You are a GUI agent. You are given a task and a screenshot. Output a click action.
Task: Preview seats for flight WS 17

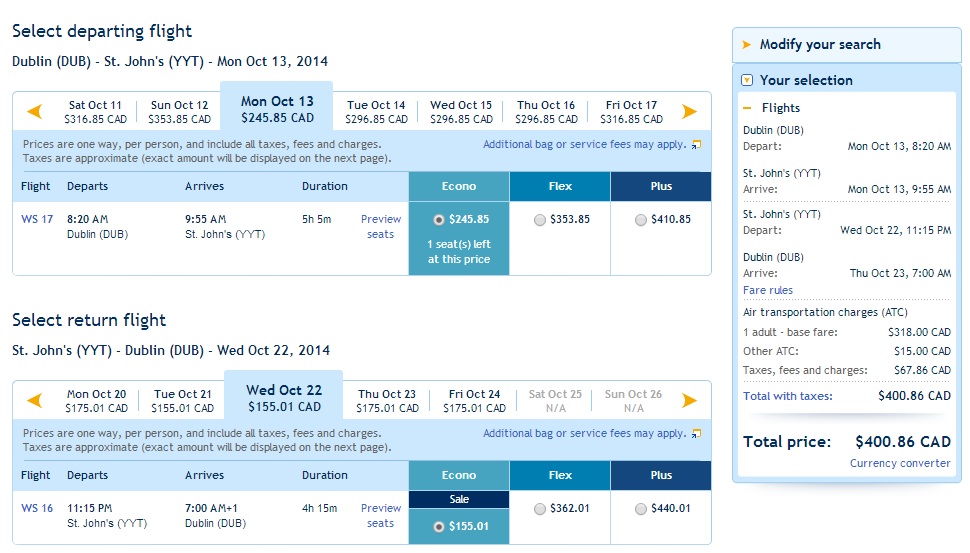point(380,227)
